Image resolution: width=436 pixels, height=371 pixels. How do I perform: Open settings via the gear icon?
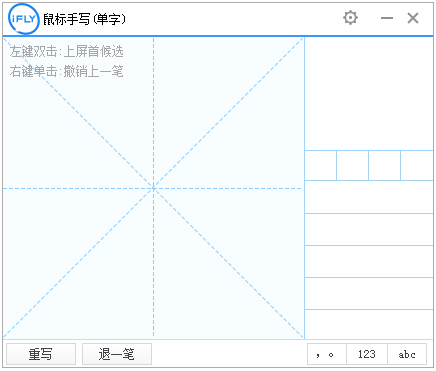(x=350, y=18)
